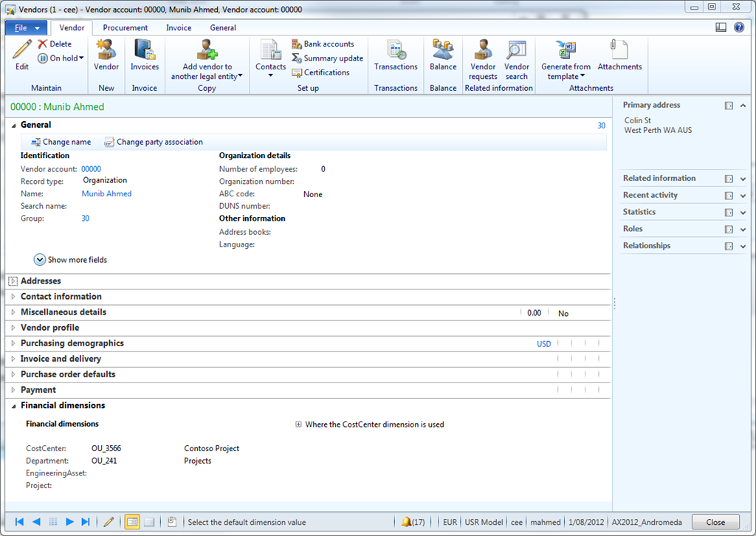Click USD currency in Purchasing demographics
Viewport: 756px width, 536px height.
[x=544, y=344]
